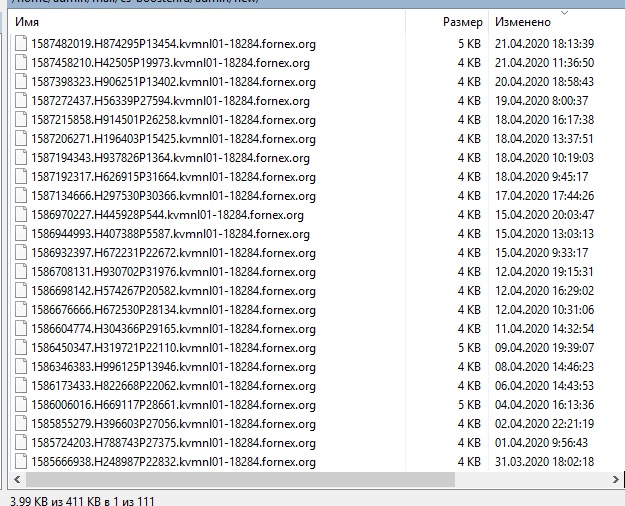Click file icon of 1587458210.H42505P19973 row

[x=21, y=63]
